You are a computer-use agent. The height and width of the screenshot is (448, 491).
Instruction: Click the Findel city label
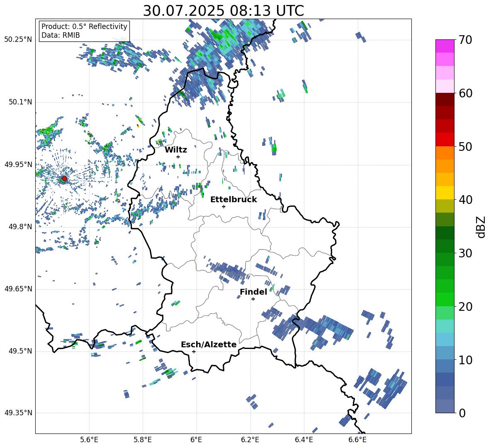tap(253, 292)
